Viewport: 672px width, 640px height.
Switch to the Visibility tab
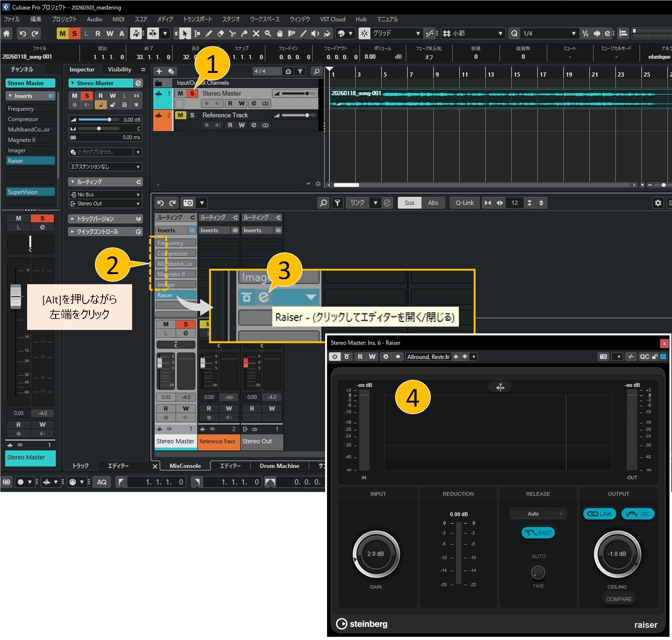[120, 70]
